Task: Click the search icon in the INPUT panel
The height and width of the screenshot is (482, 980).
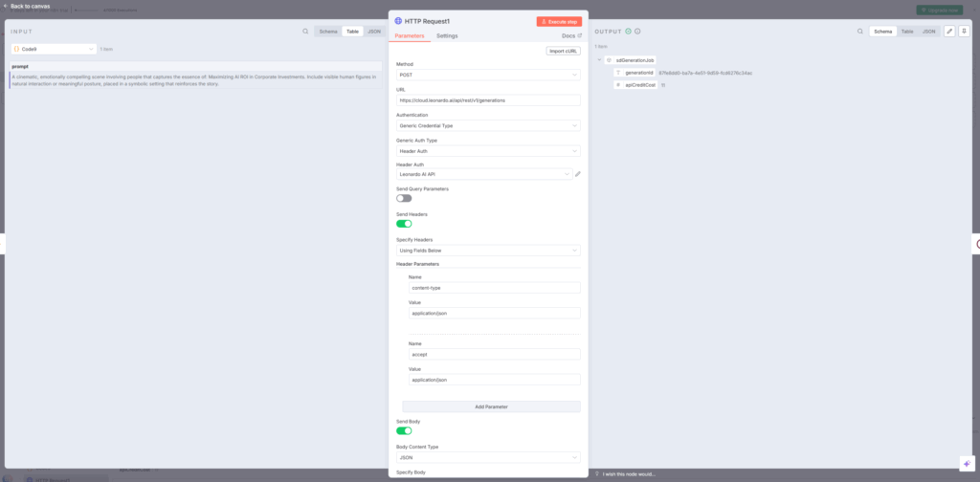Action: 305,32
